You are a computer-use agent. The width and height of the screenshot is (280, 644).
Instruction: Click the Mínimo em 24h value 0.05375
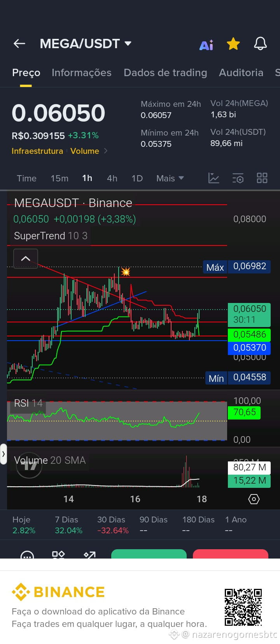tap(156, 144)
